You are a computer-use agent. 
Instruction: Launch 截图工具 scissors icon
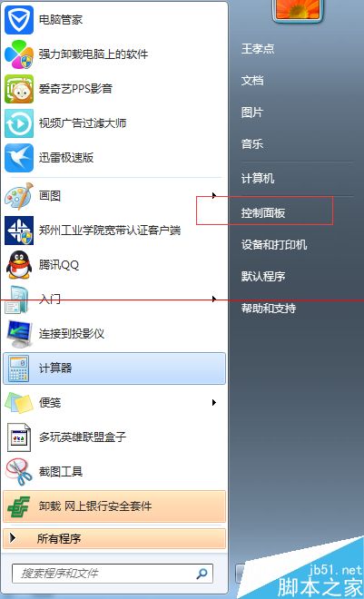[x=19, y=472]
